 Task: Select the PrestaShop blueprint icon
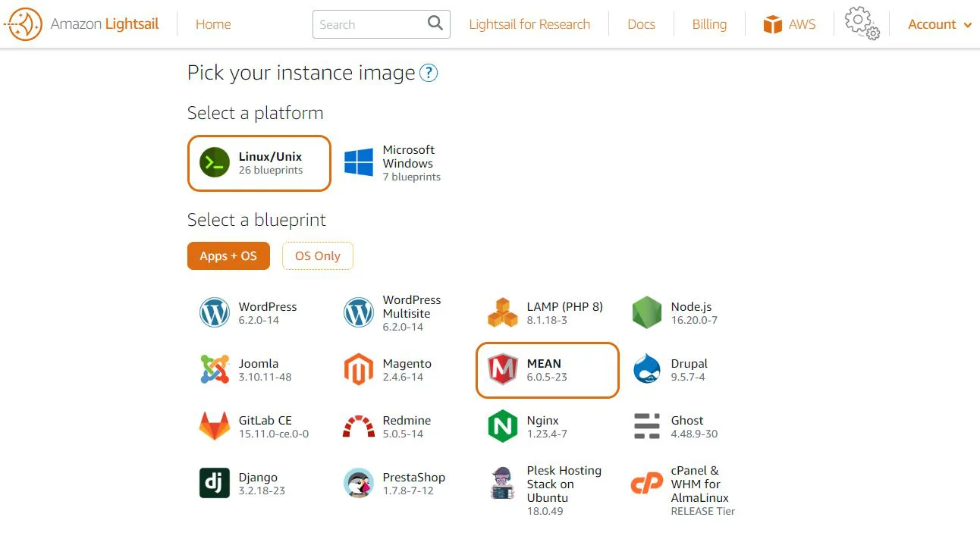[359, 483]
